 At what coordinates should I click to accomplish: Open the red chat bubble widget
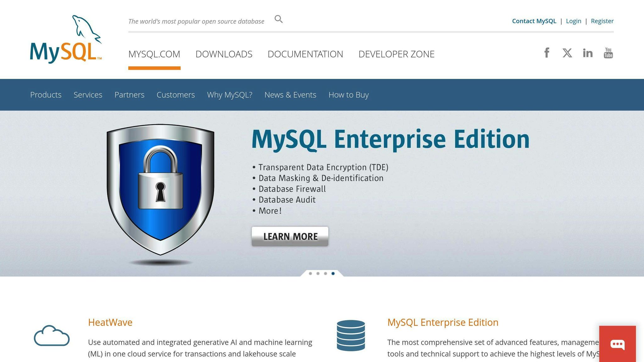pos(617,344)
